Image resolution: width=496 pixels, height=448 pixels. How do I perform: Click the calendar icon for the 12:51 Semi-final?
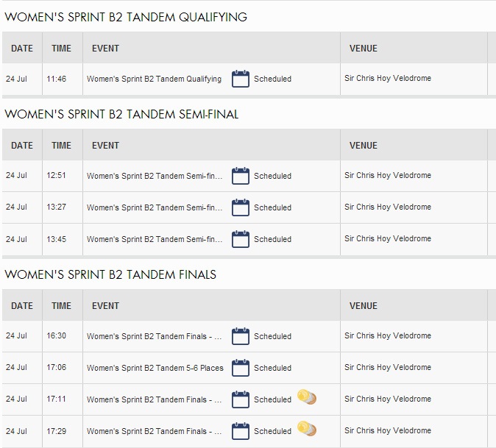(241, 176)
